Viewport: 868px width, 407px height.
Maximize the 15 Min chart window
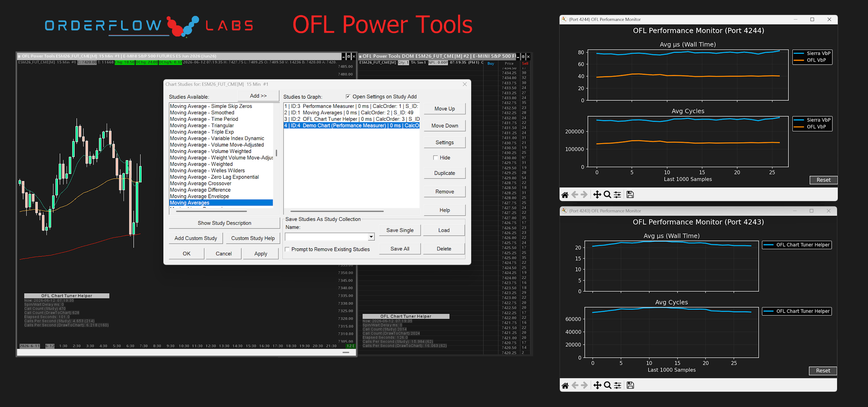pyautogui.click(x=348, y=56)
